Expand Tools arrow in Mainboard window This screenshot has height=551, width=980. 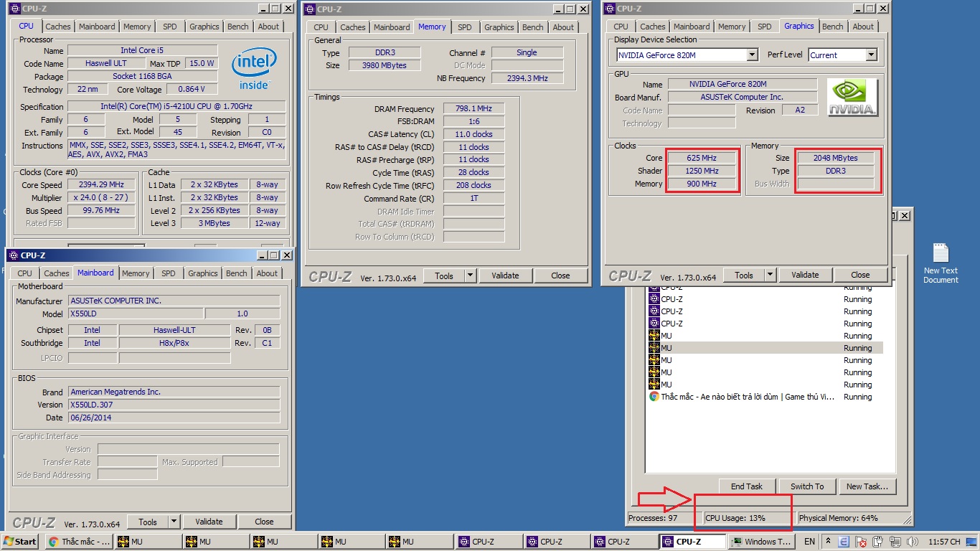pyautogui.click(x=174, y=522)
